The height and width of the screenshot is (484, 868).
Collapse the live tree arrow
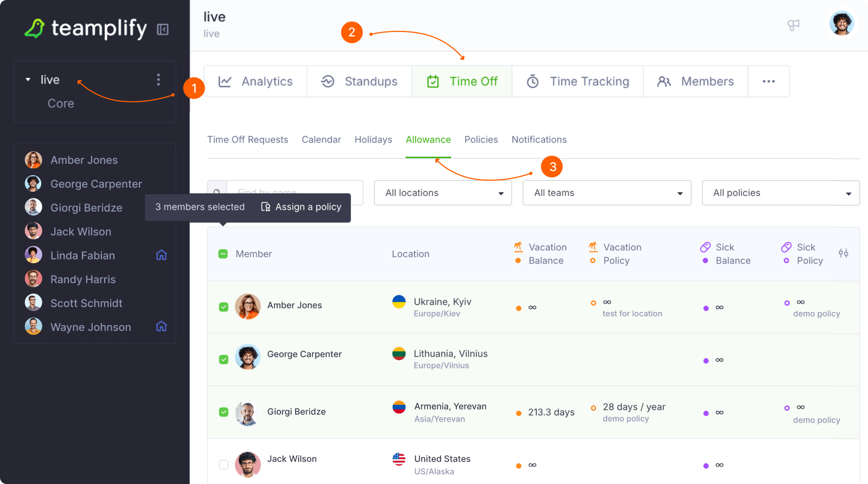pos(28,80)
